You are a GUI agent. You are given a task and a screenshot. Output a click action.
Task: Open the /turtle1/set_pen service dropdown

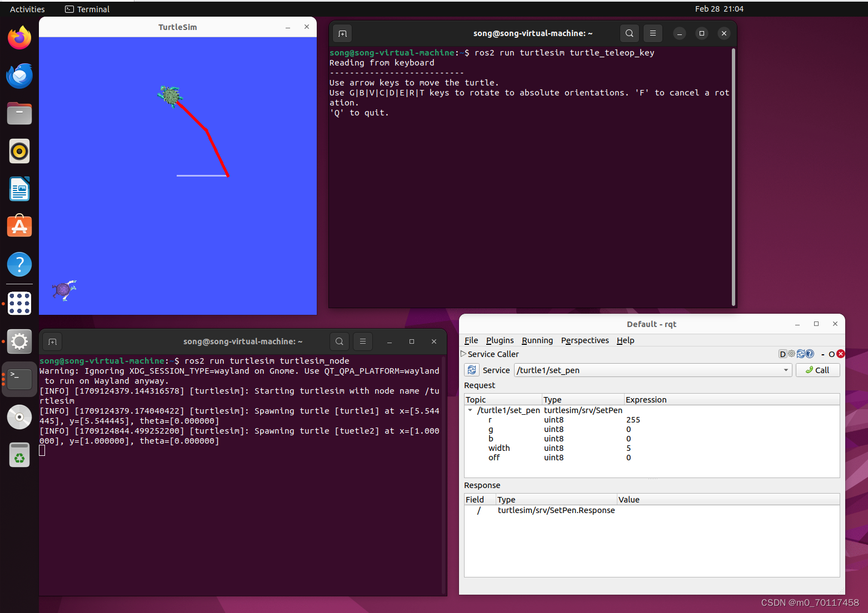[785, 370]
